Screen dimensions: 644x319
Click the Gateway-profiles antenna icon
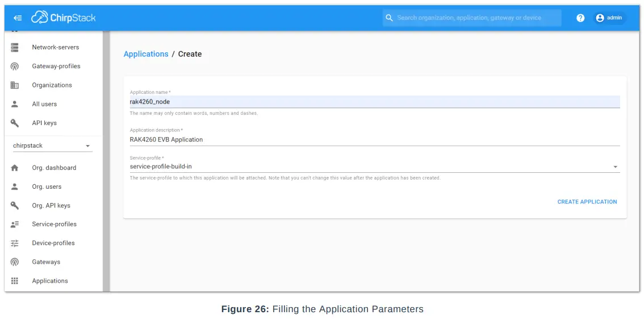15,66
